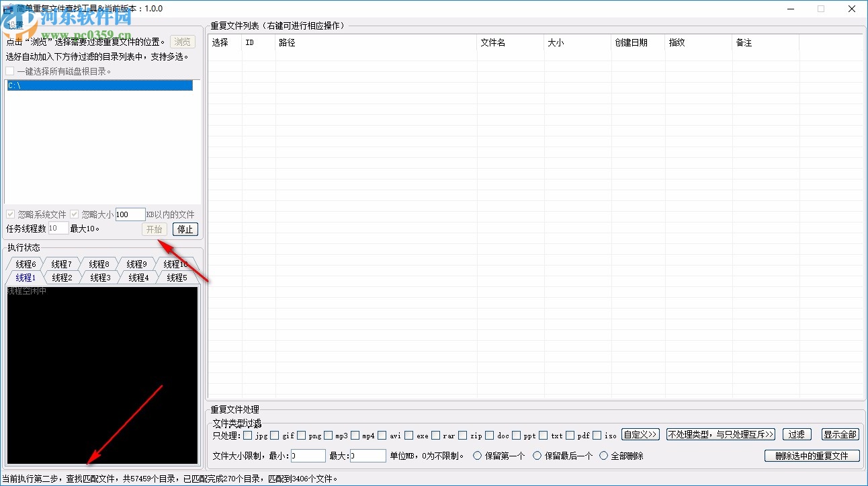Switch to the 线程5 tab
The width and height of the screenshot is (868, 486).
click(x=176, y=277)
